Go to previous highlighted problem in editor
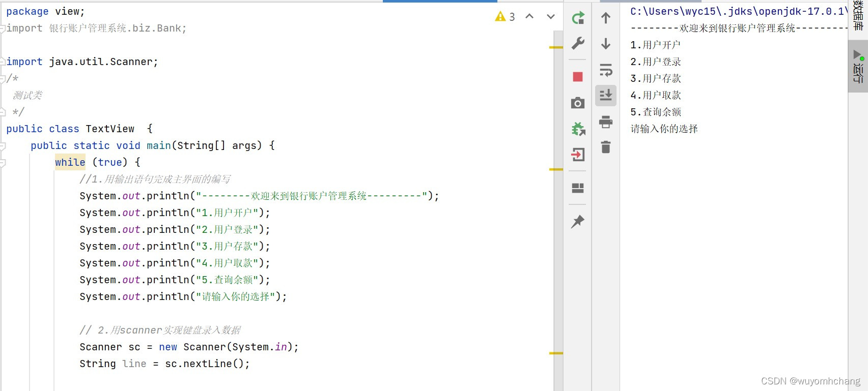868x391 pixels. coord(529,16)
